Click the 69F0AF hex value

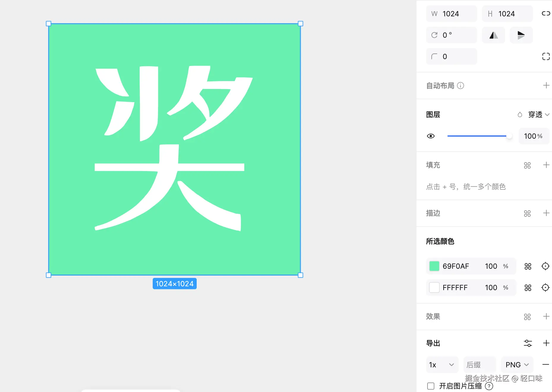[456, 266]
